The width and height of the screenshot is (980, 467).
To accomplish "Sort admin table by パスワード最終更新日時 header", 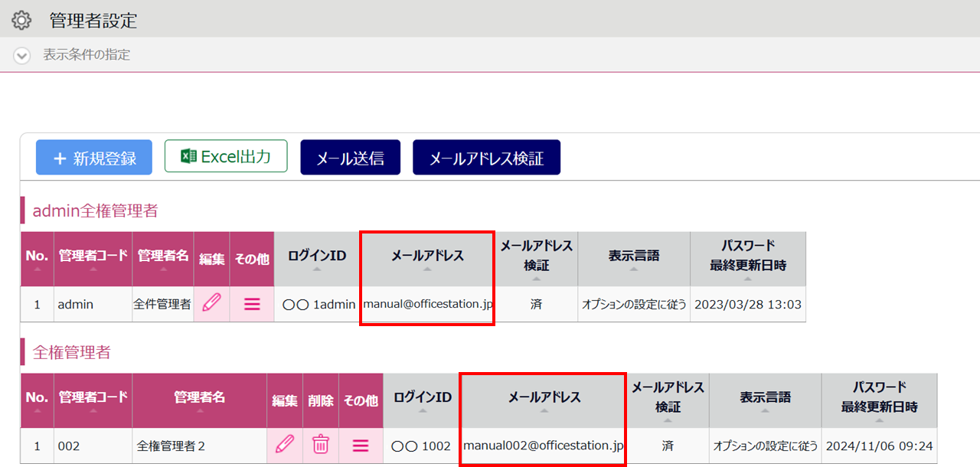I will click(748, 259).
